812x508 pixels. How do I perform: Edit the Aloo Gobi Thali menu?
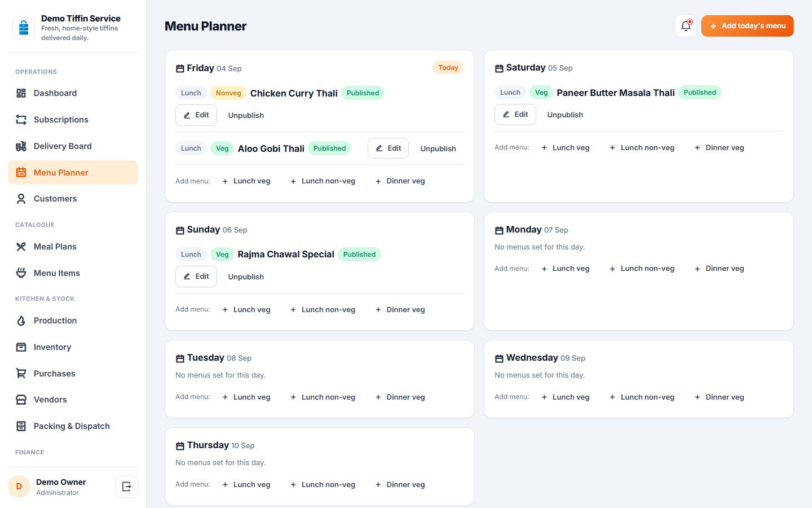pos(389,148)
